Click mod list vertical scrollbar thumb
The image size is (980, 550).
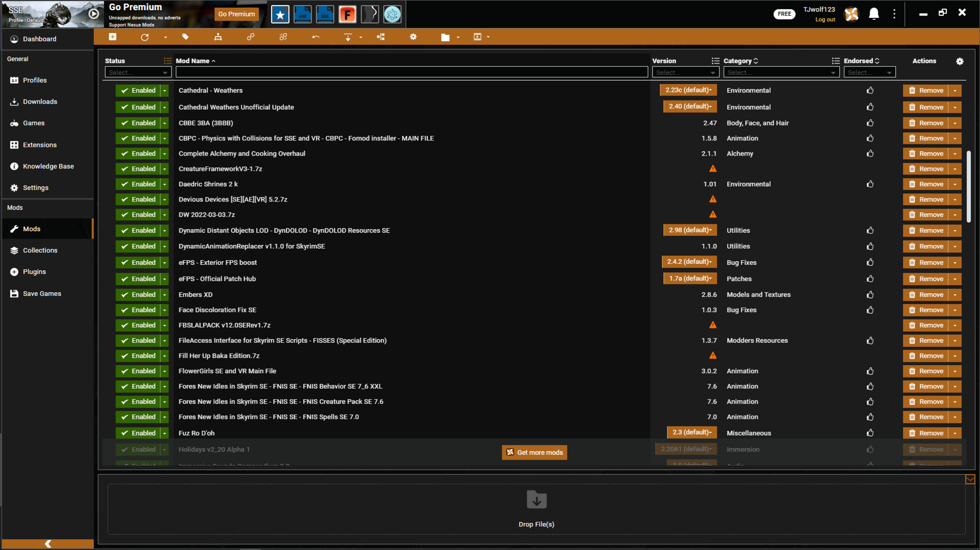coord(968,186)
